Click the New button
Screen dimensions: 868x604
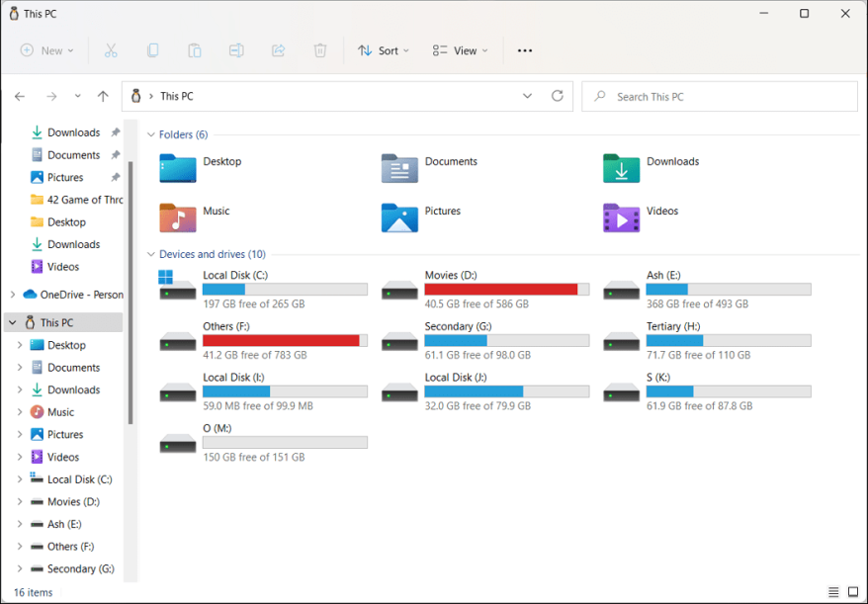(x=46, y=50)
